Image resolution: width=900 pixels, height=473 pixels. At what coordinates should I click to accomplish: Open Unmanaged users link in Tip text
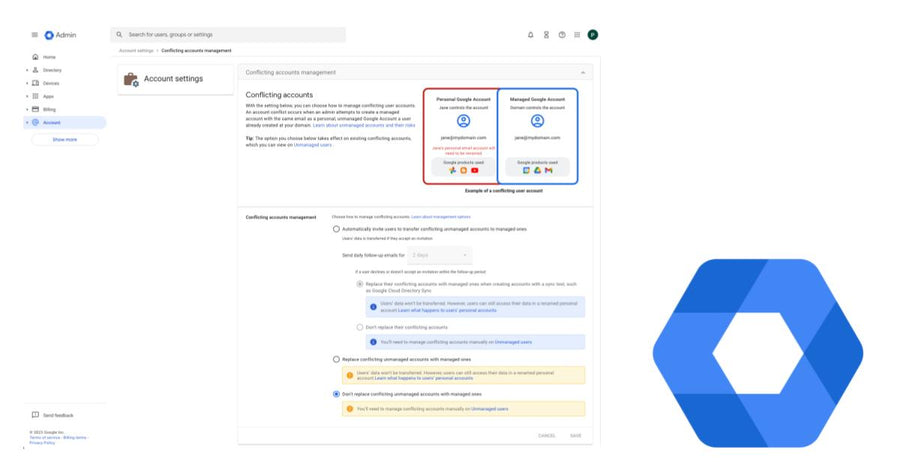pos(313,145)
